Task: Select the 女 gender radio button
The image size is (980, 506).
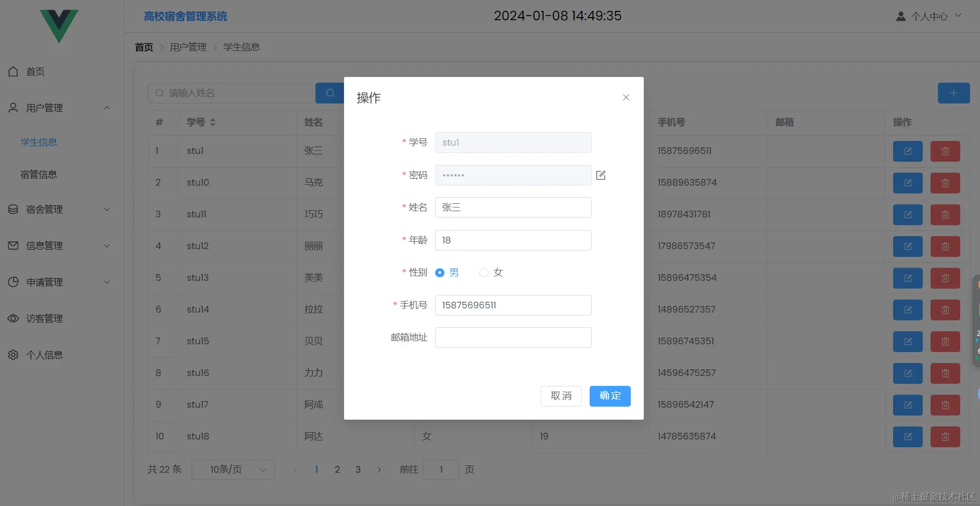Action: [484, 273]
